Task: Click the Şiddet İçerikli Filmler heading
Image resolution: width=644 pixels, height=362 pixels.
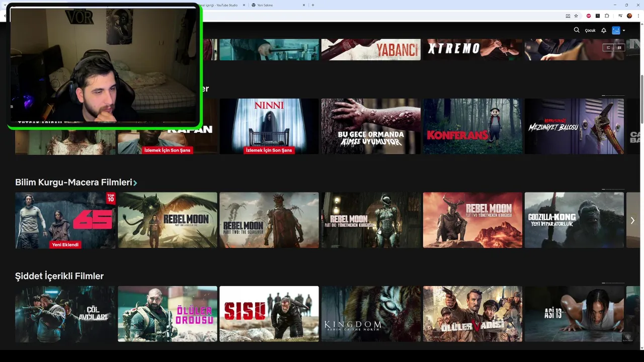Action: point(59,276)
